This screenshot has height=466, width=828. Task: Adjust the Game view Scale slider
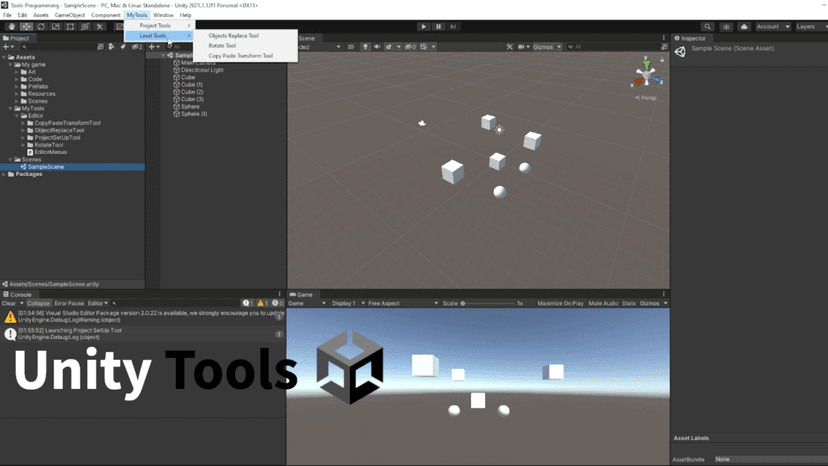click(x=487, y=303)
